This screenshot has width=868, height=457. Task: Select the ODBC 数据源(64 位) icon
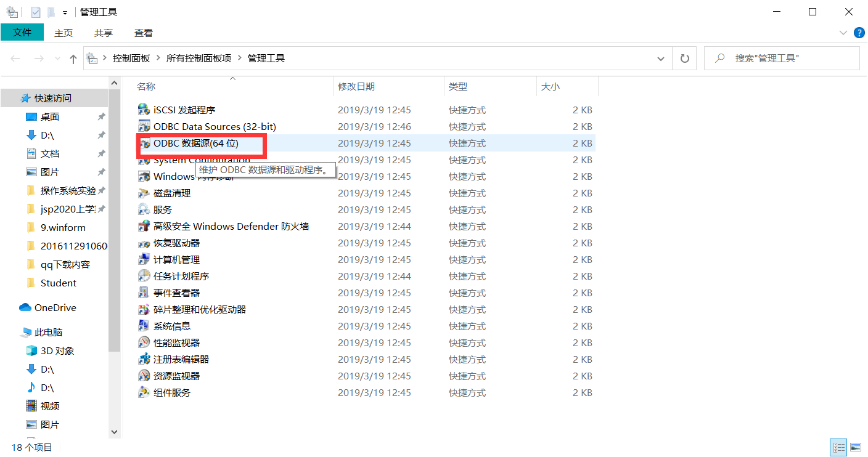144,143
